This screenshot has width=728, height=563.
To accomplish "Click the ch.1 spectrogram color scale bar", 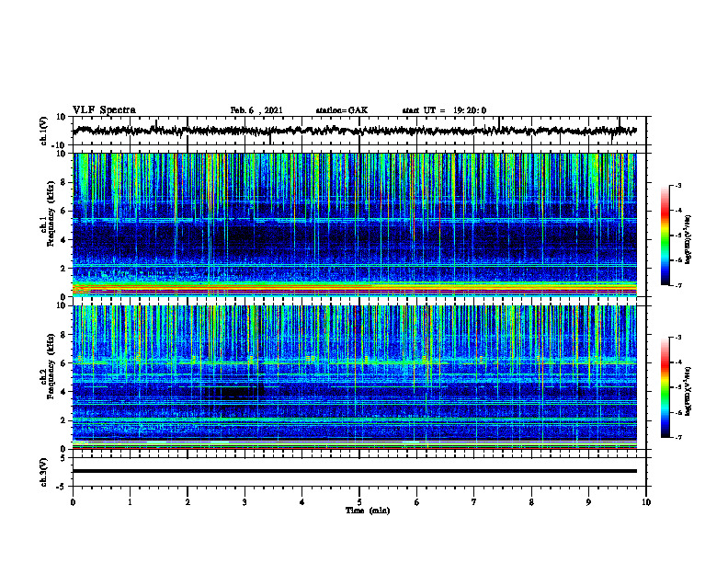I will click(665, 236).
